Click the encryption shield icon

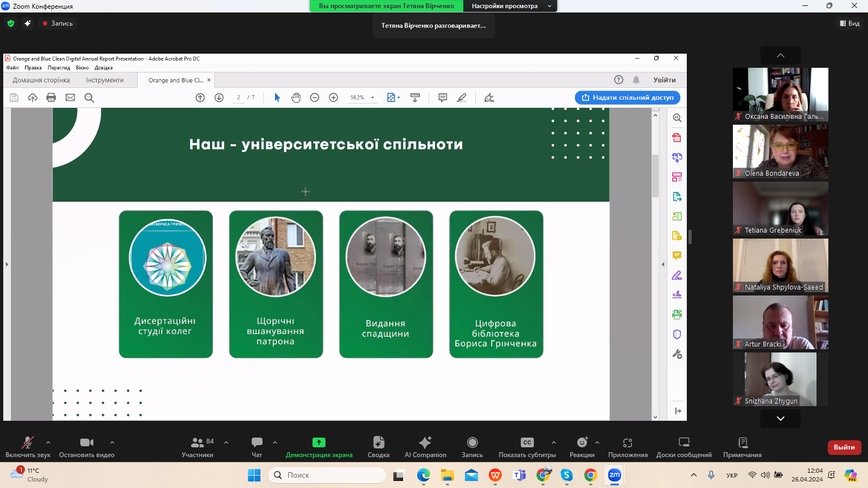coord(11,23)
